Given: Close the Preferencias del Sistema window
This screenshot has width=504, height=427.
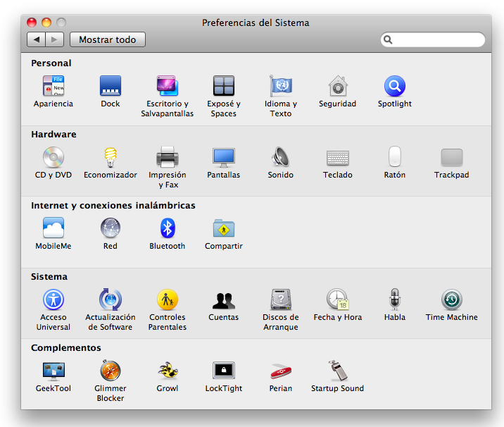Looking at the screenshot, I should click(32, 23).
